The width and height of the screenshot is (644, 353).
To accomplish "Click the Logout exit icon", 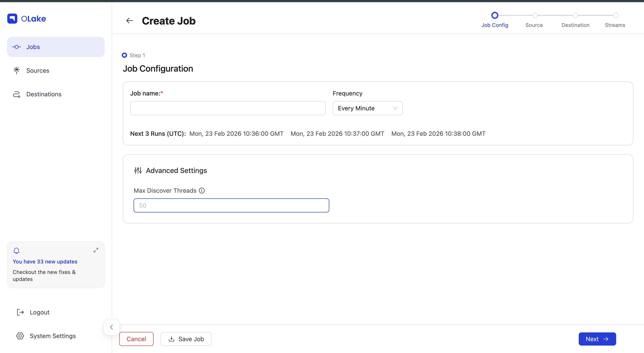I will tap(20, 312).
